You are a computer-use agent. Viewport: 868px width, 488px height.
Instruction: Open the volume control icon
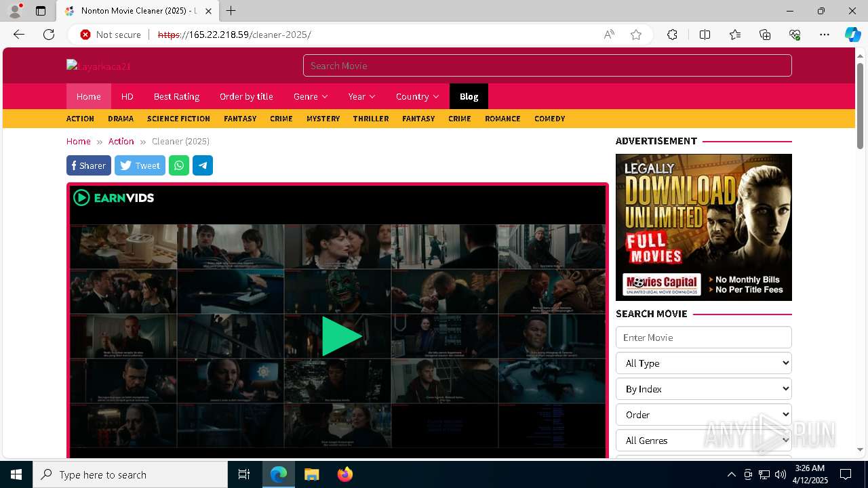click(780, 474)
